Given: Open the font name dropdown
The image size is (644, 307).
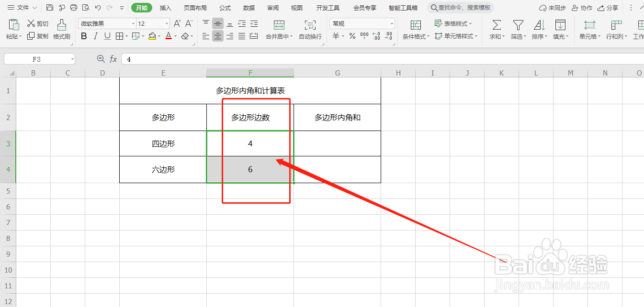Looking at the screenshot, I should pyautogui.click(x=134, y=23).
